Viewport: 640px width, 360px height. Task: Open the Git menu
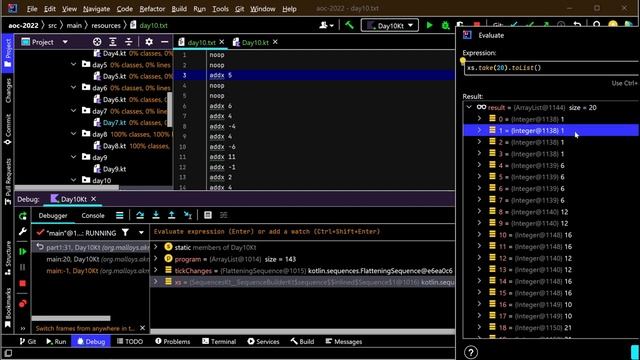[239, 9]
